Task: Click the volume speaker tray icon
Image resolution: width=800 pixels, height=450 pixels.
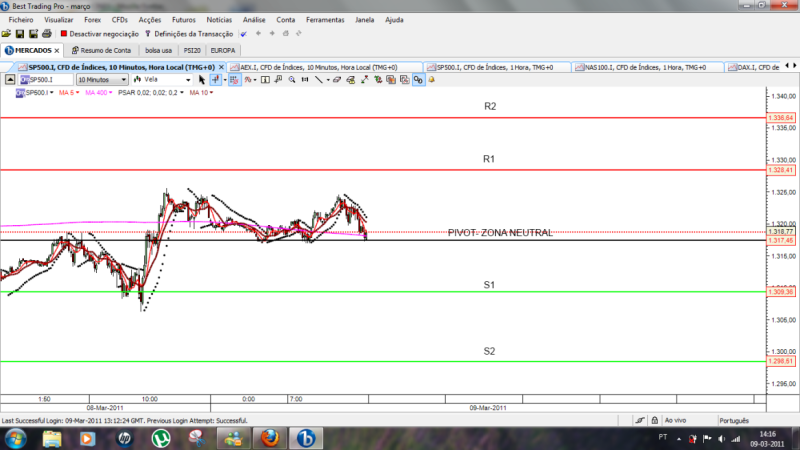Action: tap(721, 439)
